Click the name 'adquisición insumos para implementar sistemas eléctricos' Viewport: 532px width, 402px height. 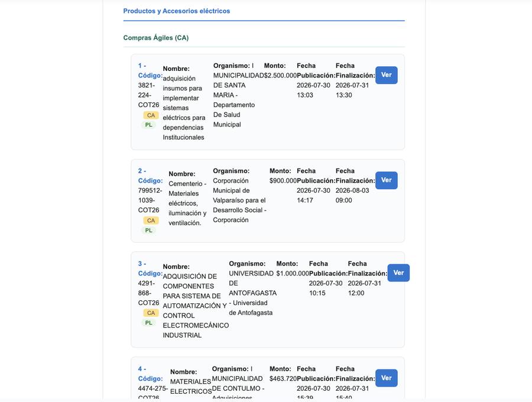click(184, 108)
